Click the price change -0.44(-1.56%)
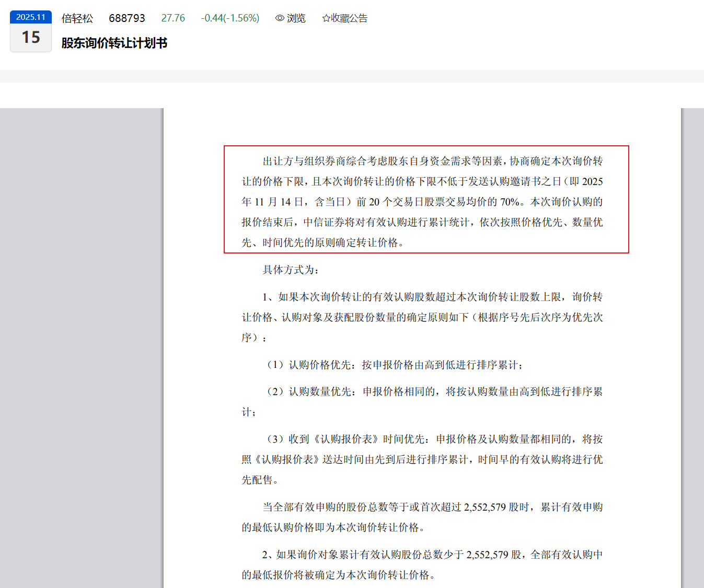 click(230, 18)
